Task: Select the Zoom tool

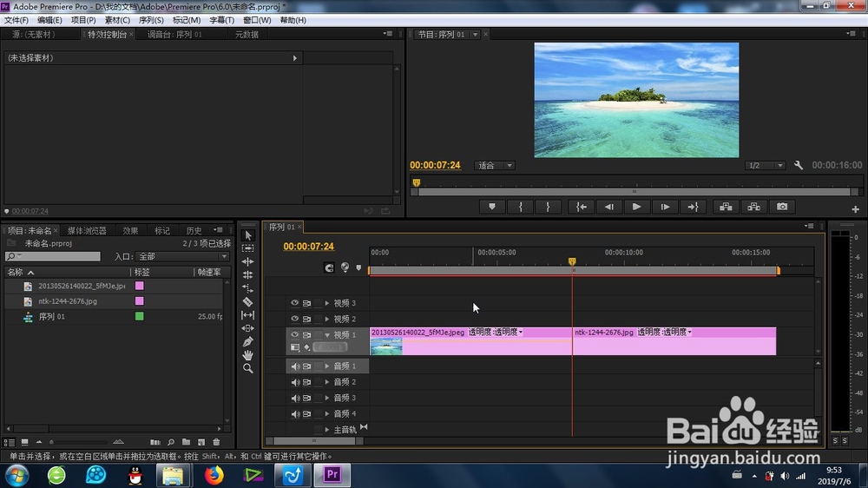Action: pyautogui.click(x=248, y=368)
